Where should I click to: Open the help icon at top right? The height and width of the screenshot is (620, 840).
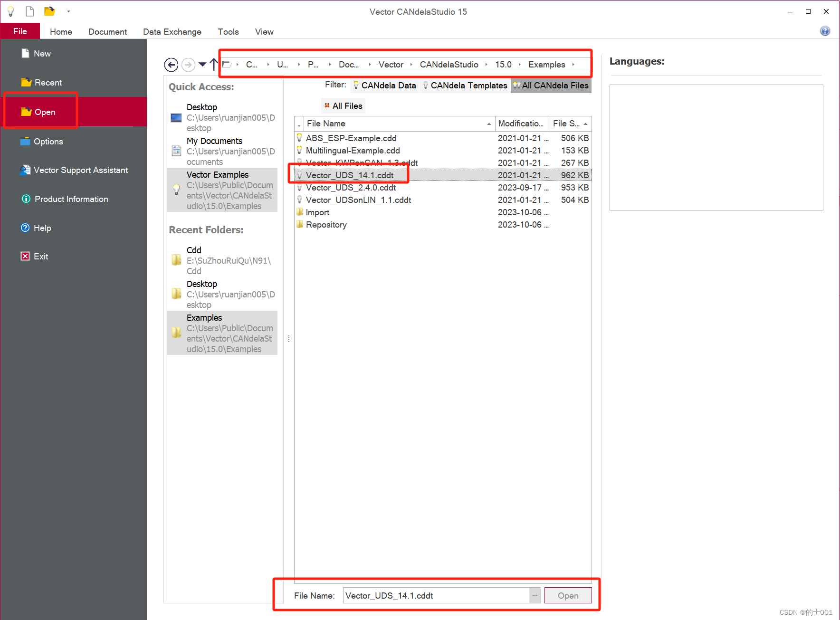(x=825, y=31)
